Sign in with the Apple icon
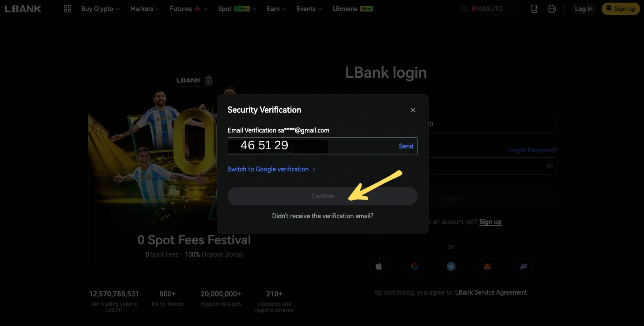 tap(379, 266)
